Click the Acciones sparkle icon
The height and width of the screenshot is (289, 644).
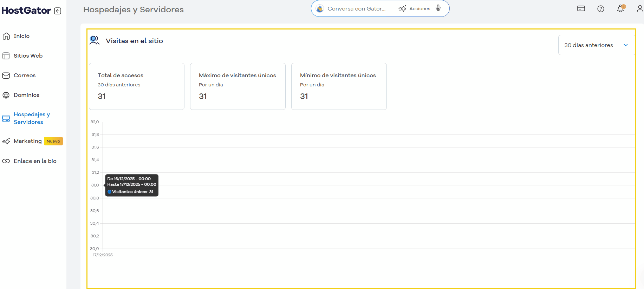(x=402, y=8)
